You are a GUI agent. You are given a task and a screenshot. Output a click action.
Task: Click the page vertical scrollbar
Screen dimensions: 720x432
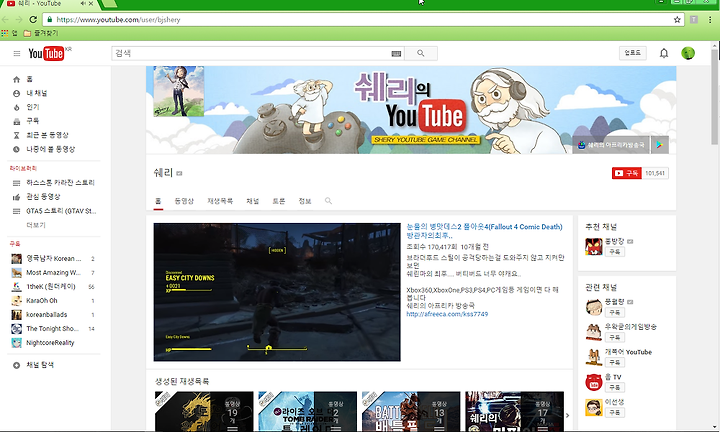715,96
